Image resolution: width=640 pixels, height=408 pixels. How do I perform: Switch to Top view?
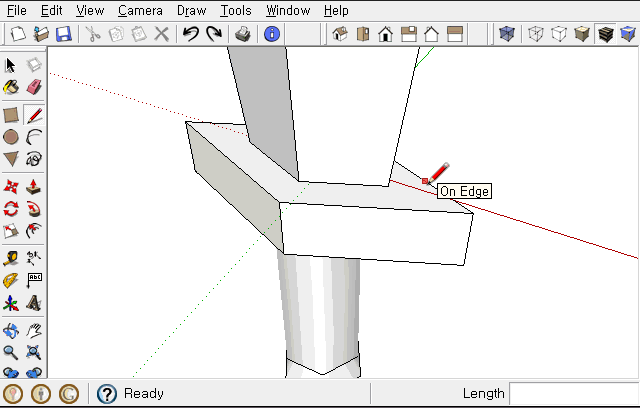363,34
